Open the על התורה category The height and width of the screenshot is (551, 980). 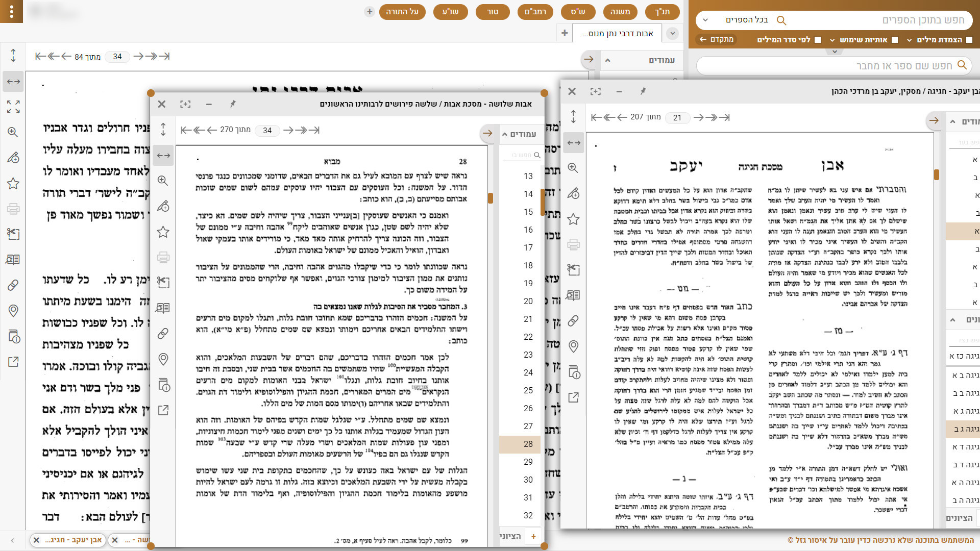(402, 12)
